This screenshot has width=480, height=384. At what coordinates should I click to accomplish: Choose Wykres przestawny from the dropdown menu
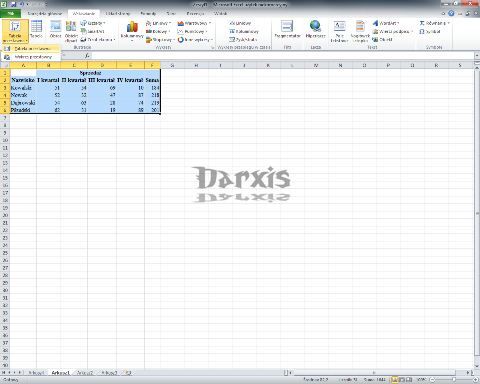click(31, 57)
